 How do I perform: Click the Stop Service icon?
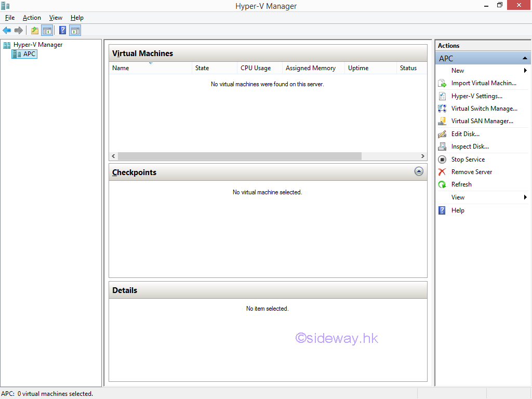coord(442,159)
